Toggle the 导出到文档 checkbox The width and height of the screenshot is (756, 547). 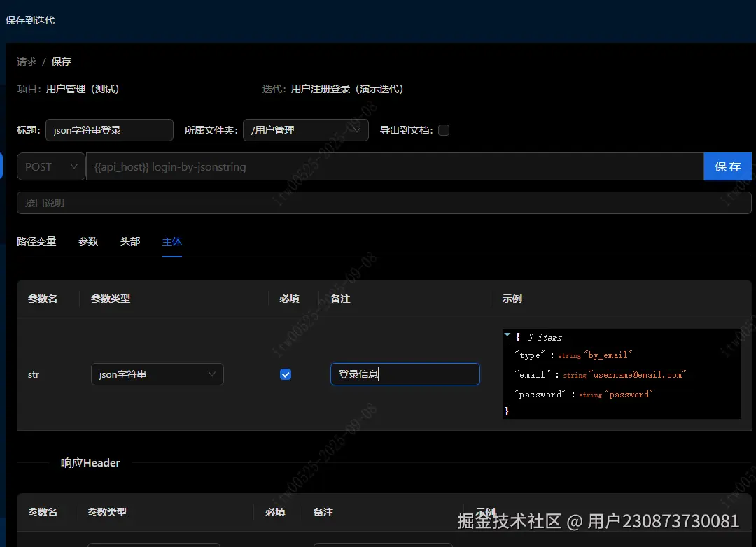tap(444, 130)
